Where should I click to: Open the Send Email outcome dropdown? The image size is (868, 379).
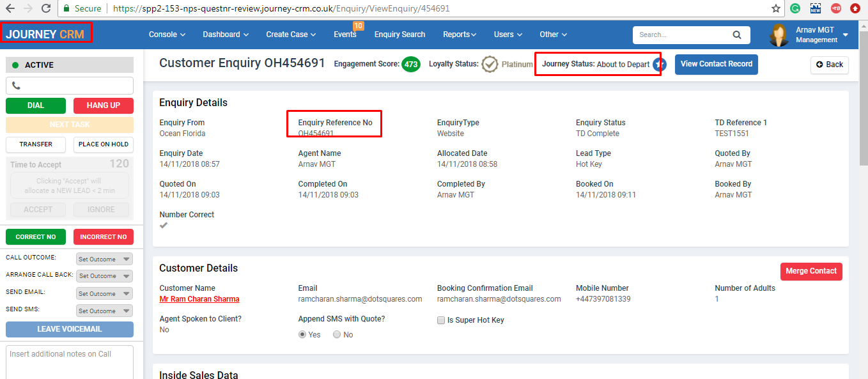click(104, 293)
